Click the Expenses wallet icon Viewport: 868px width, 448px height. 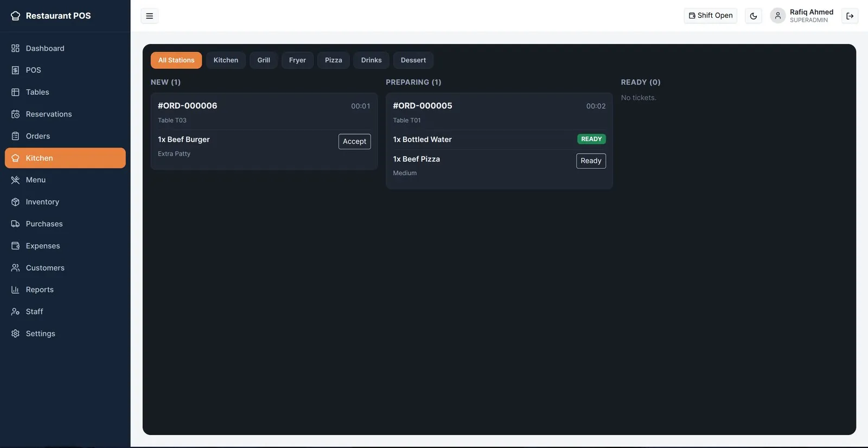15,246
